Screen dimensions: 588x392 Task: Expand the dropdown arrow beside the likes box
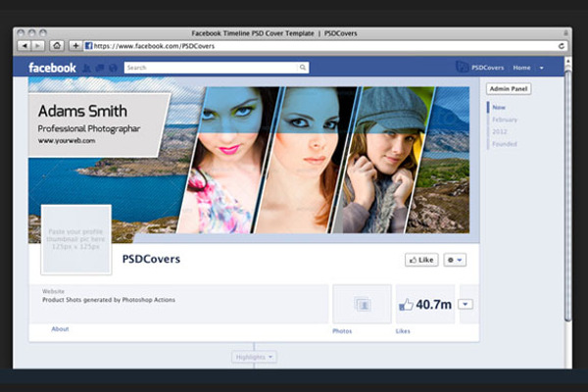[465, 304]
